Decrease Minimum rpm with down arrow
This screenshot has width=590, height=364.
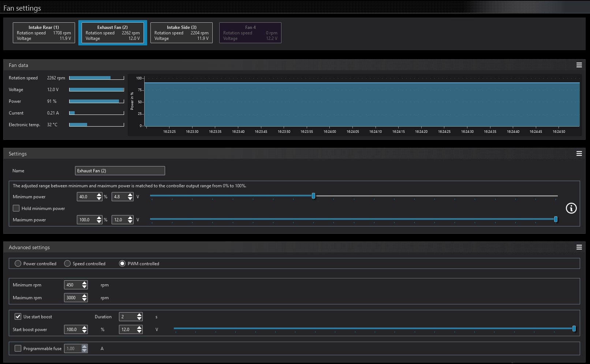tap(85, 287)
